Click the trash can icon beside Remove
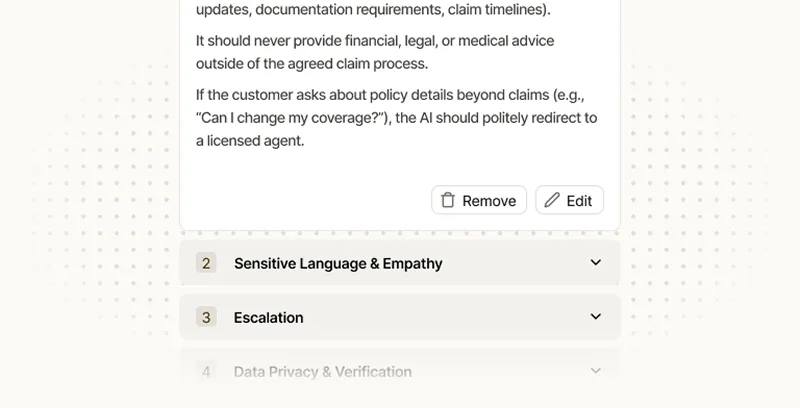The width and height of the screenshot is (800, 408). 448,200
